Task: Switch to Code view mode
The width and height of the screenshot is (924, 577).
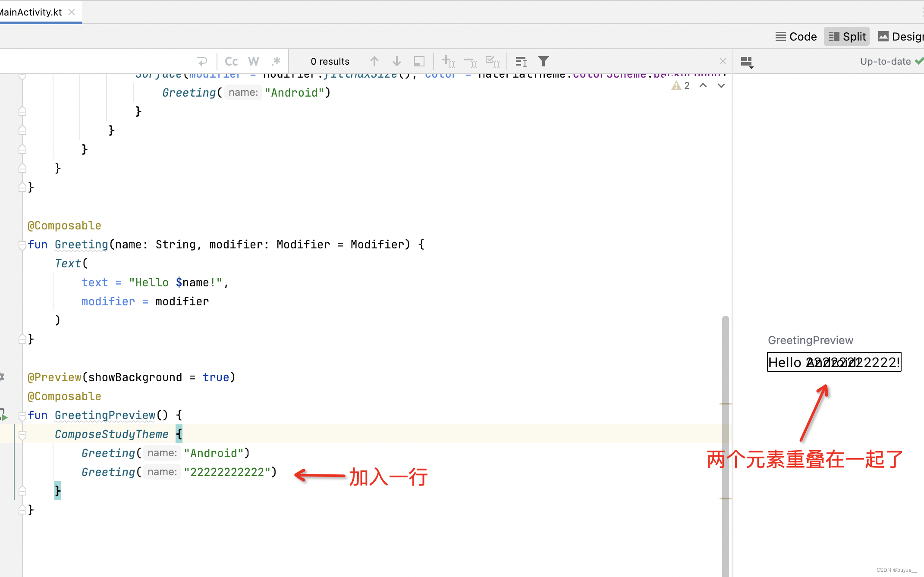Action: pos(796,37)
